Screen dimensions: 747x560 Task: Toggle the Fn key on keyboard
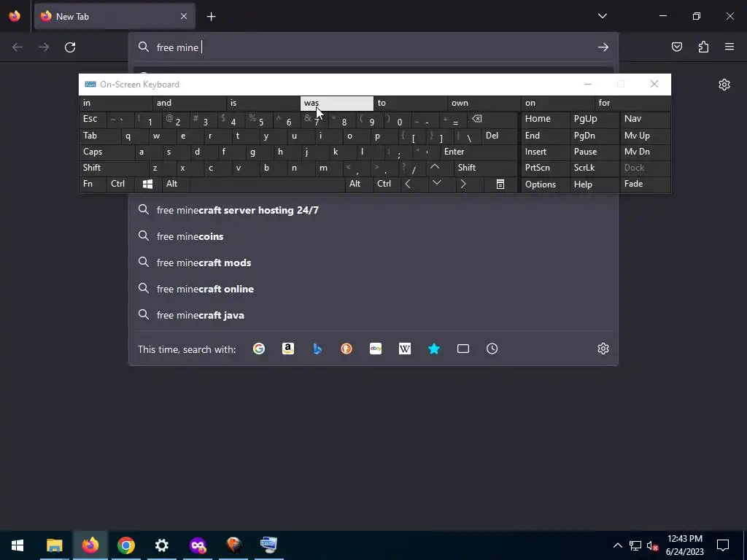(93, 184)
